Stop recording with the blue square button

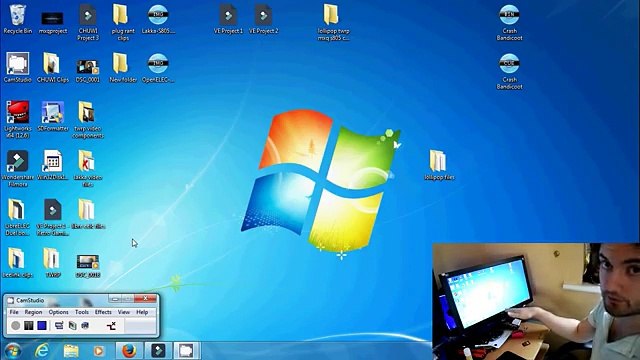click(x=42, y=325)
